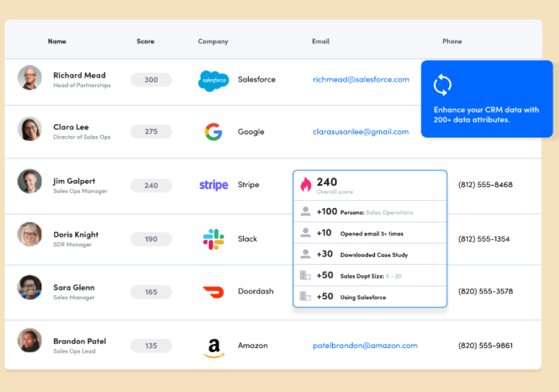Click the Opened email 3+ times line

coord(370,233)
